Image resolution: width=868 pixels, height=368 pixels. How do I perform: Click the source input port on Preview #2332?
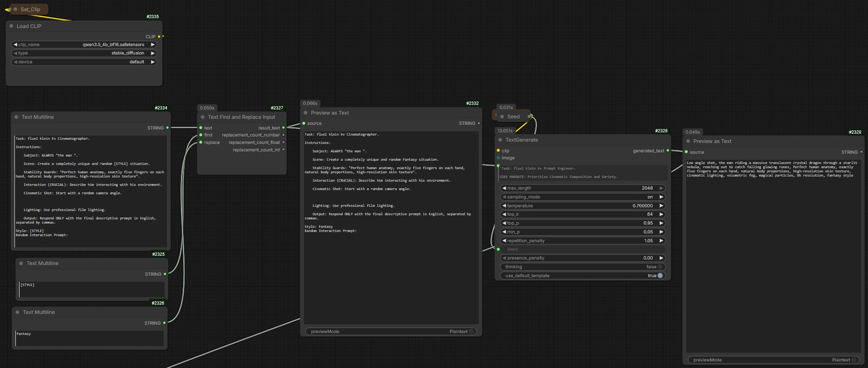(304, 124)
